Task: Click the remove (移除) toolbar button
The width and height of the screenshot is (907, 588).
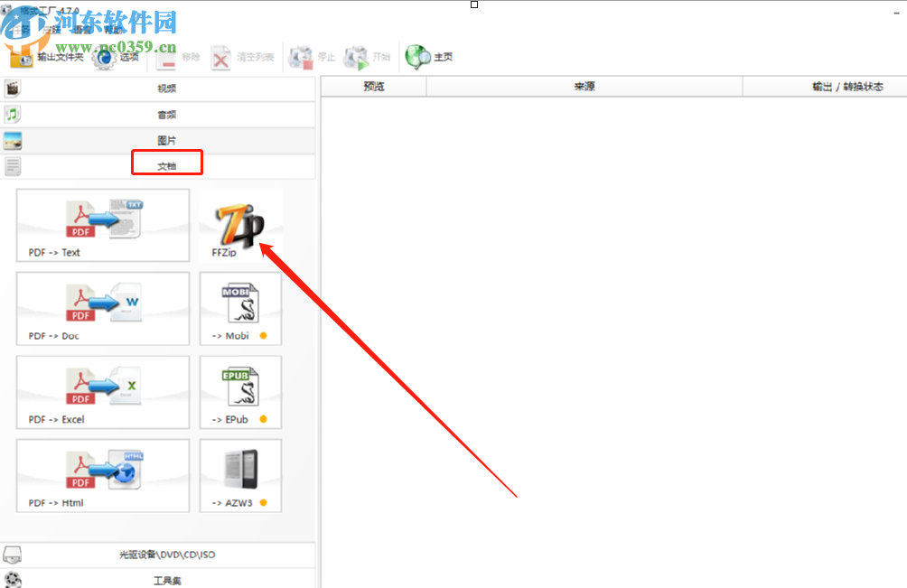Action: (178, 57)
